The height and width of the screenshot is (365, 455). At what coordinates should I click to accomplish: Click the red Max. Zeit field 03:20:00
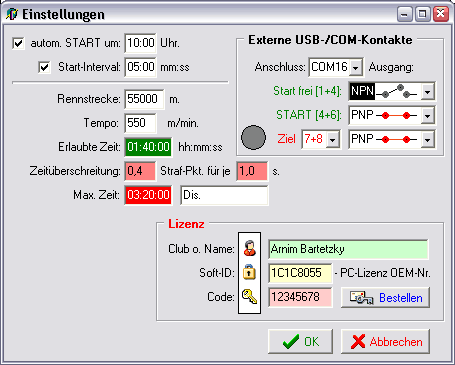pos(148,195)
